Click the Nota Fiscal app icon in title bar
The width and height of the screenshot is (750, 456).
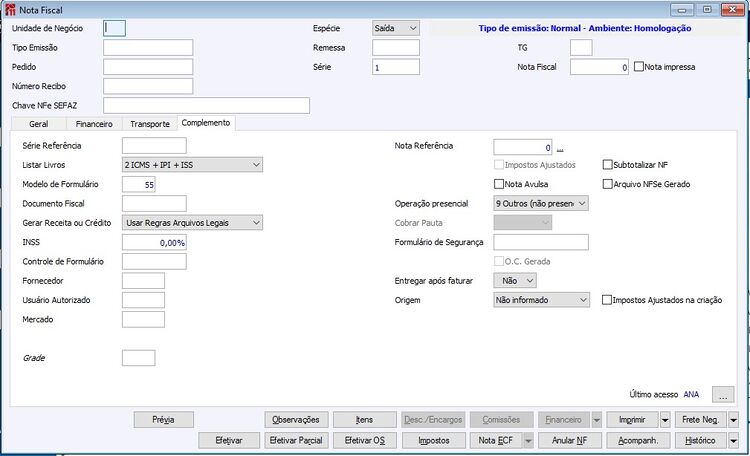click(10, 10)
